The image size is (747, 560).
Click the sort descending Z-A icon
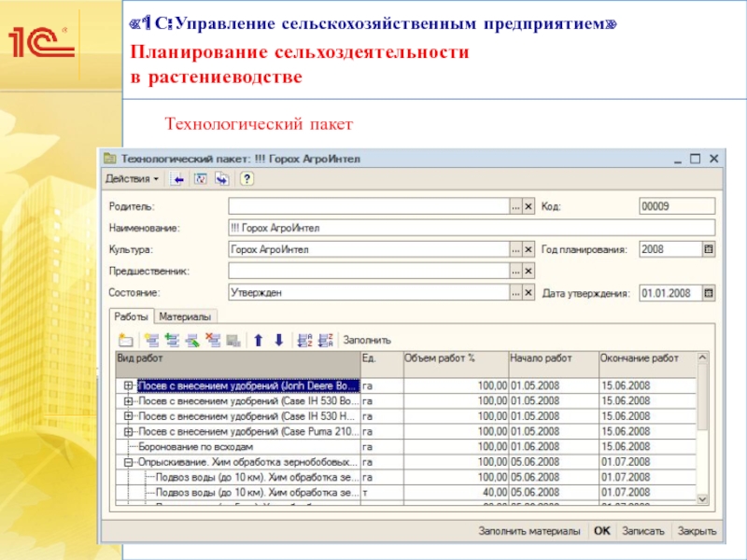pos(325,340)
